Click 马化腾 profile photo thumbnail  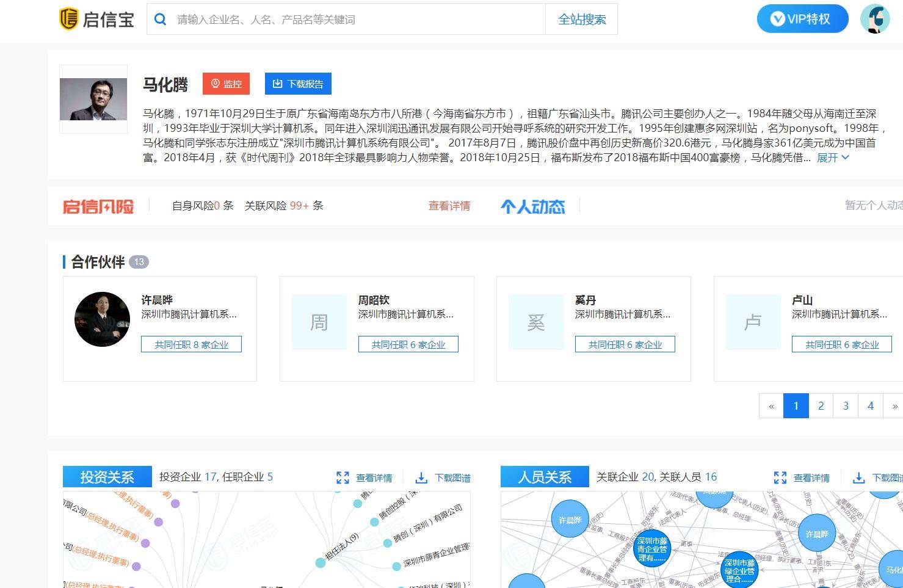(x=93, y=99)
